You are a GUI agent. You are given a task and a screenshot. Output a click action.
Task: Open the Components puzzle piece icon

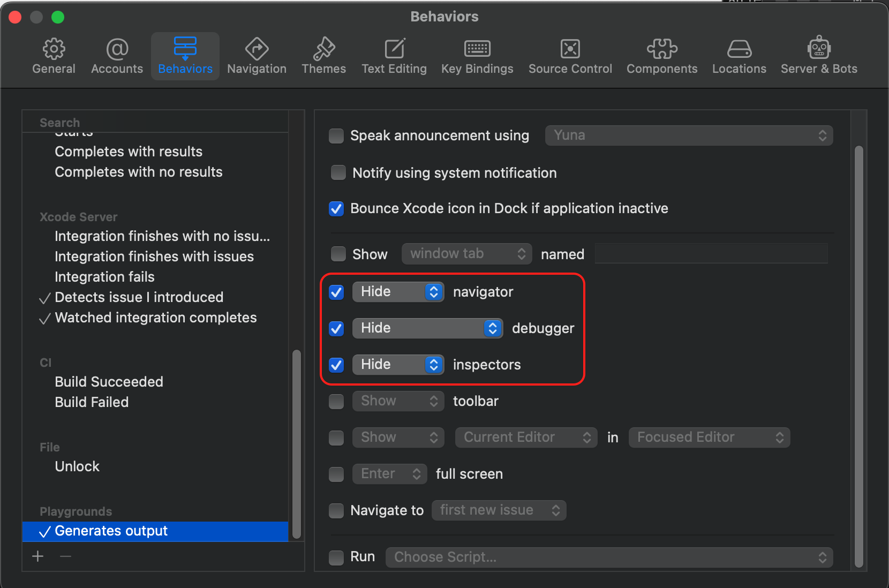click(x=662, y=49)
